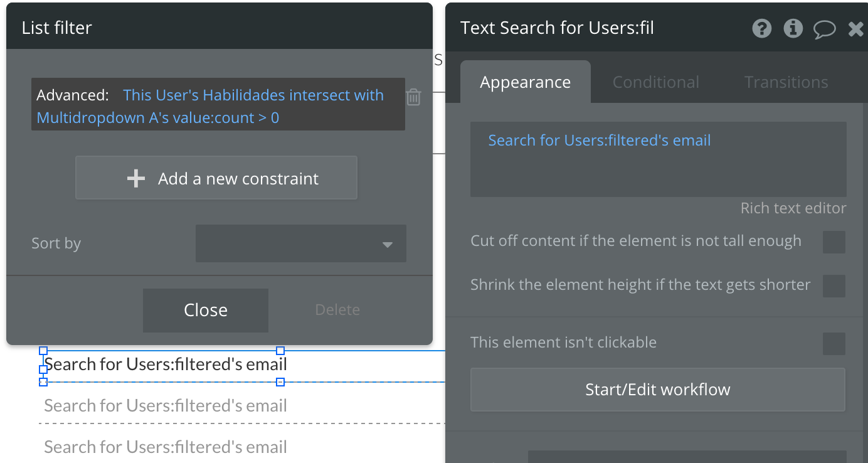Select the Appearance tab
Image resolution: width=868 pixels, height=463 pixels.
pyautogui.click(x=525, y=82)
